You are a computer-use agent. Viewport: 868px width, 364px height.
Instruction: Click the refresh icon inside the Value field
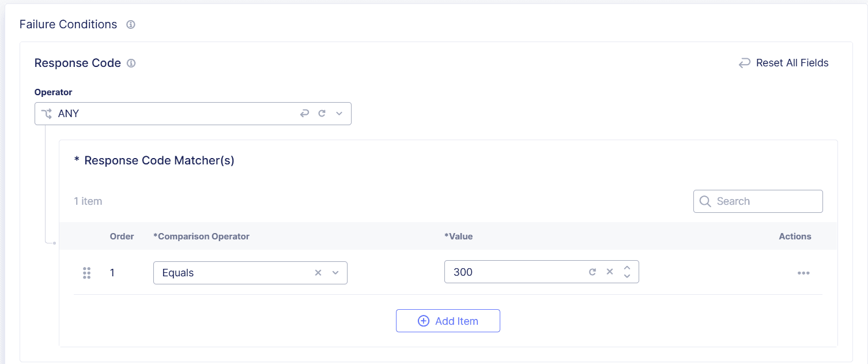[592, 271]
